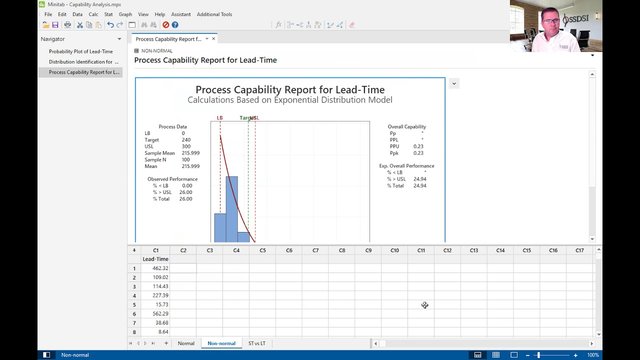This screenshot has width=640, height=360.
Task: Select Probability Plot of Lead-Time in Navigator
Action: [81, 51]
